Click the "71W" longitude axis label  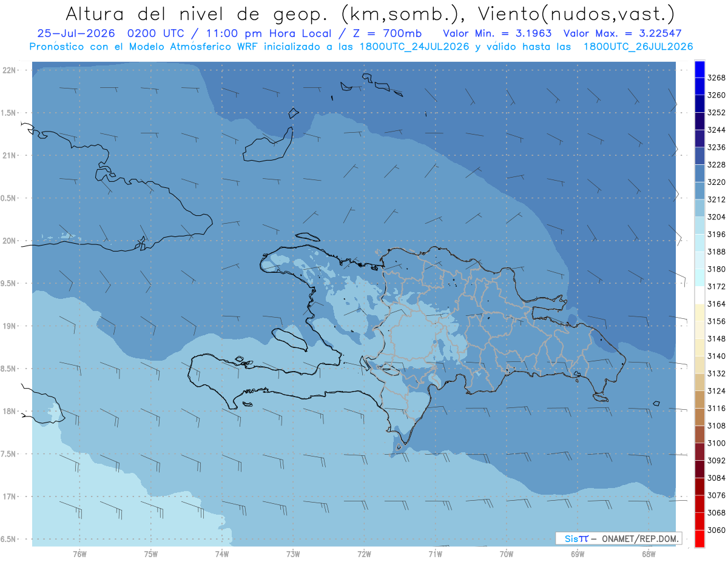435,554
